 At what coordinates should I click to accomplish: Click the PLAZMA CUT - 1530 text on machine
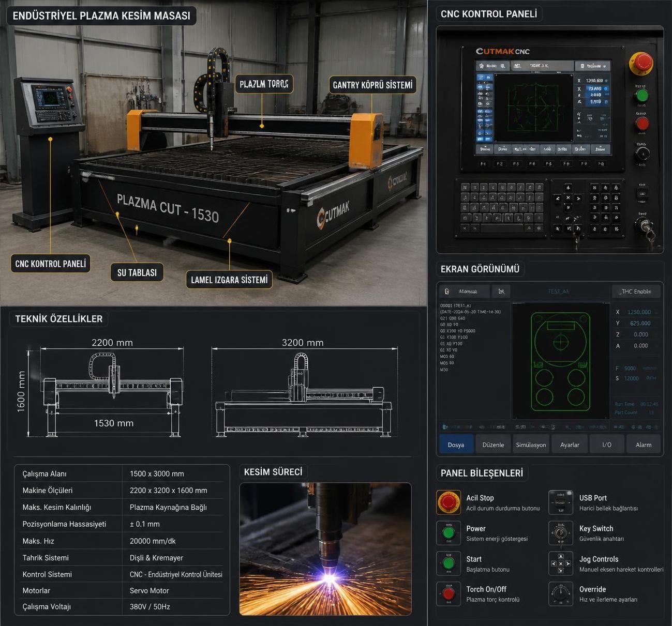click(x=168, y=208)
